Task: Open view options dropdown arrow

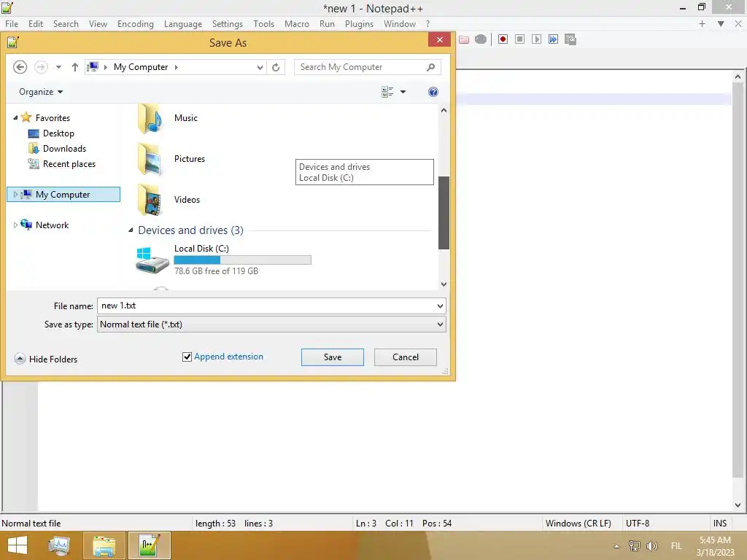Action: tap(403, 92)
